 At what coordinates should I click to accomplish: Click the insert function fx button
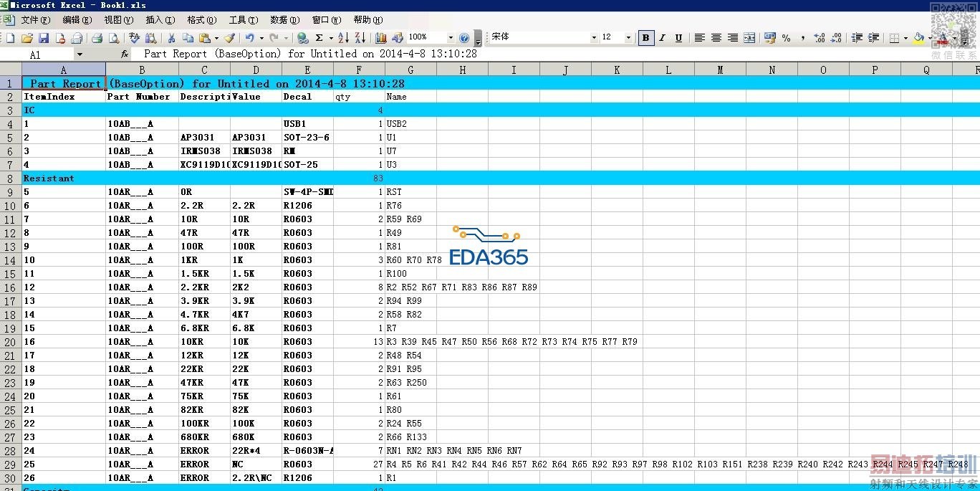click(x=125, y=54)
